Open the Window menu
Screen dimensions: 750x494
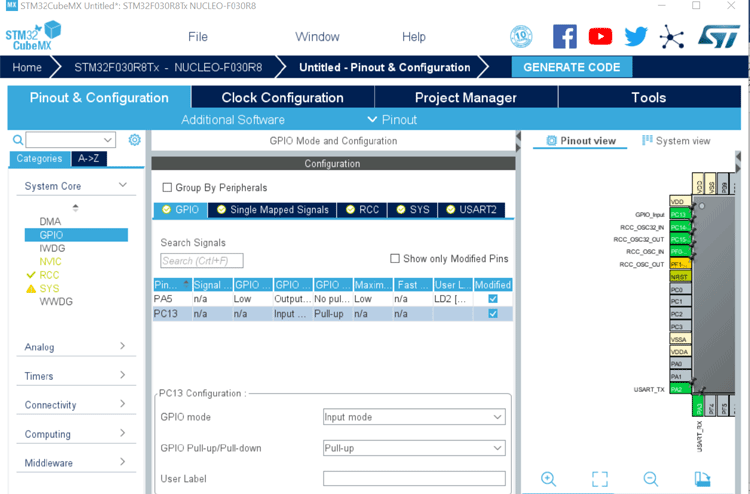pyautogui.click(x=317, y=37)
